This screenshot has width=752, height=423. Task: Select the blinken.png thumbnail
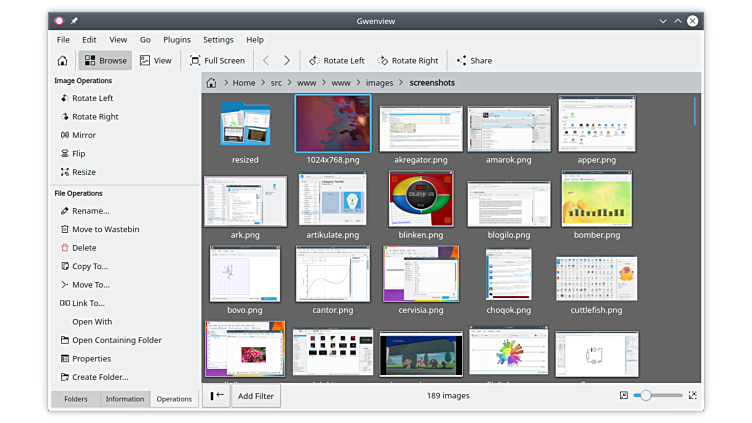click(420, 198)
